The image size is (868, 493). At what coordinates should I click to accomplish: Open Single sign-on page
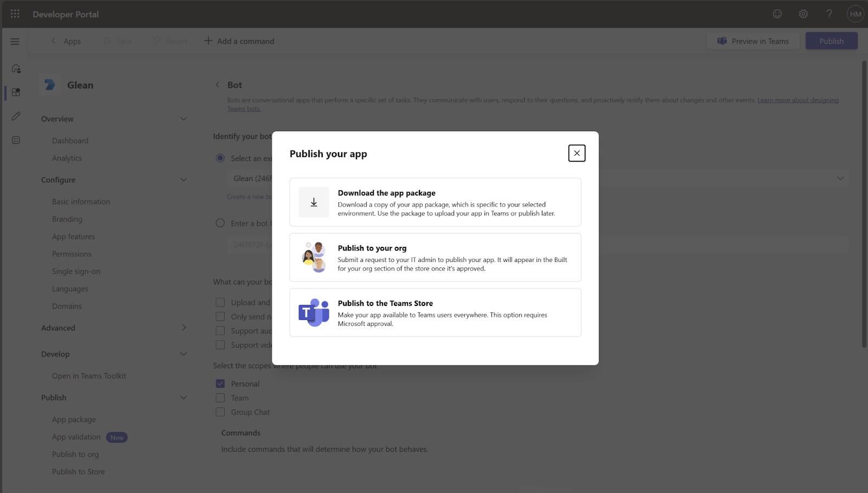coord(76,271)
